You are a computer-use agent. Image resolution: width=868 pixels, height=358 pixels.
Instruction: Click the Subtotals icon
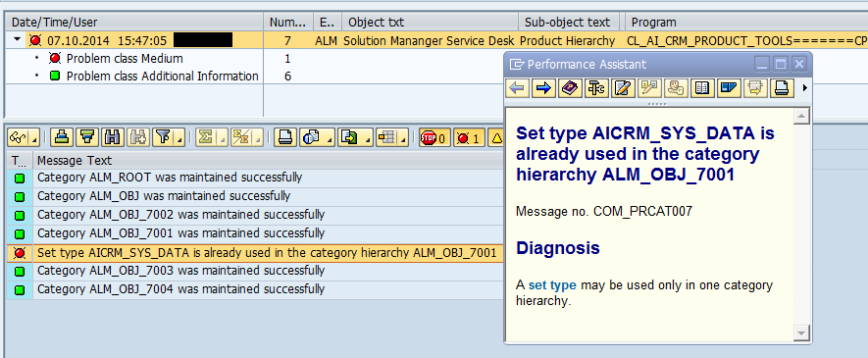[x=241, y=136]
